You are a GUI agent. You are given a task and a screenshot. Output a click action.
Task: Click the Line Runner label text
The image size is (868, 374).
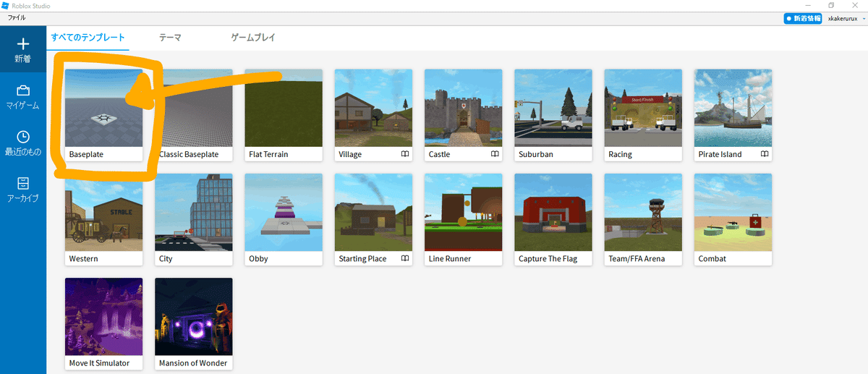(450, 258)
